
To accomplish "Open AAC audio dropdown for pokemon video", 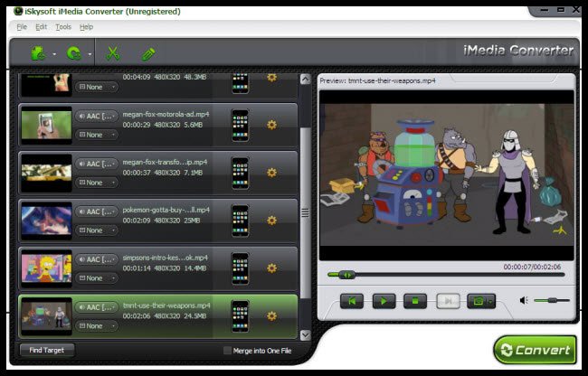I will [97, 211].
